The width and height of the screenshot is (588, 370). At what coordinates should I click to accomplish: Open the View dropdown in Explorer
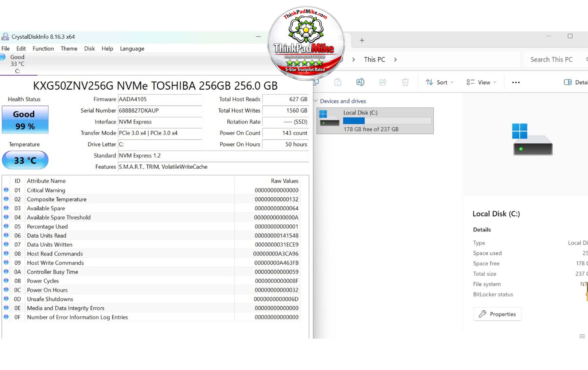tap(481, 82)
